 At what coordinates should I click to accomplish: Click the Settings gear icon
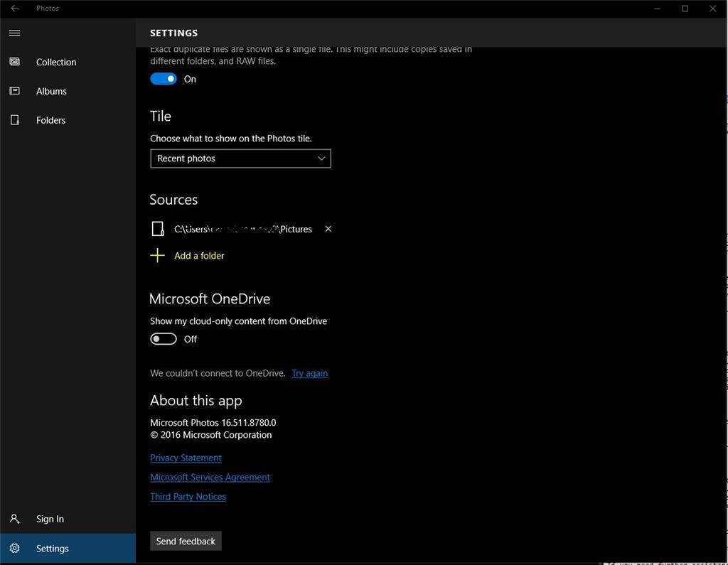(14, 548)
